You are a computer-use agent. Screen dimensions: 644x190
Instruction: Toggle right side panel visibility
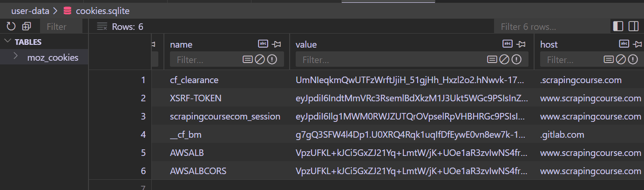pyautogui.click(x=633, y=26)
